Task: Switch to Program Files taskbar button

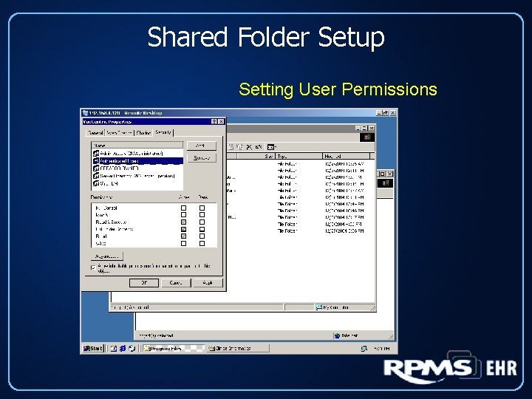Action: (174, 349)
